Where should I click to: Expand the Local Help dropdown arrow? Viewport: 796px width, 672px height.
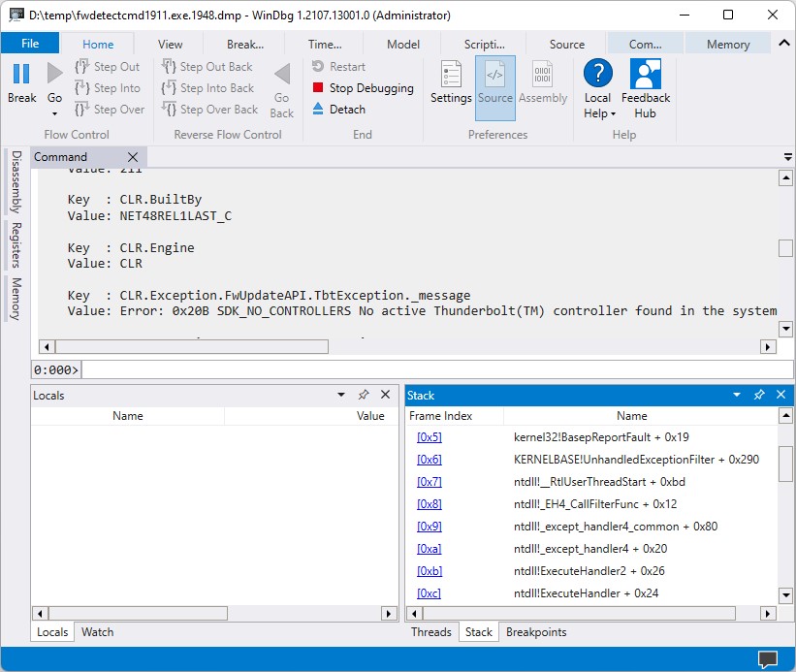[x=614, y=114]
